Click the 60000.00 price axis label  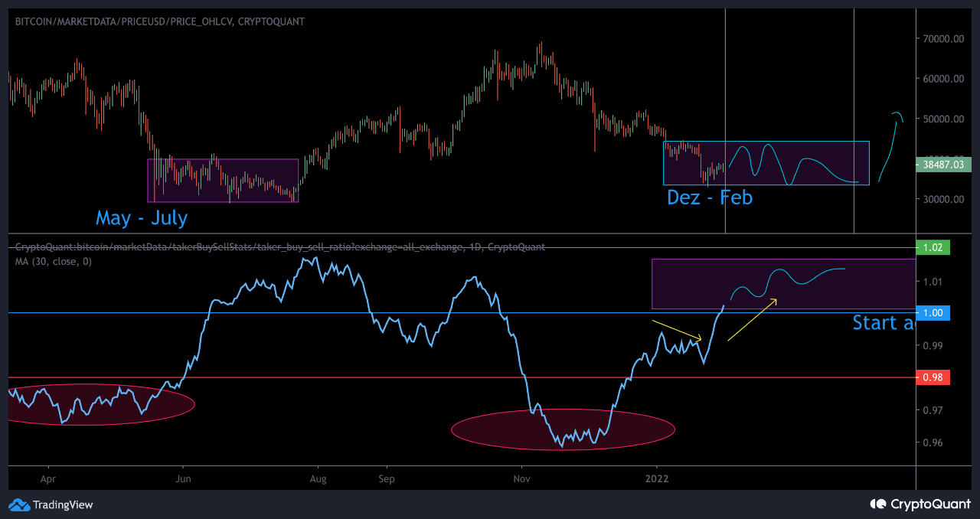click(x=942, y=79)
